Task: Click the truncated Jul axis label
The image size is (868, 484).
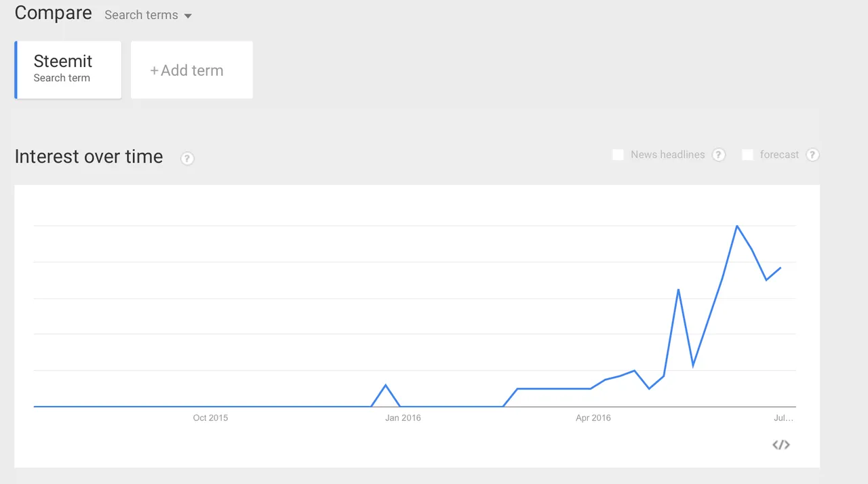Action: (x=783, y=418)
